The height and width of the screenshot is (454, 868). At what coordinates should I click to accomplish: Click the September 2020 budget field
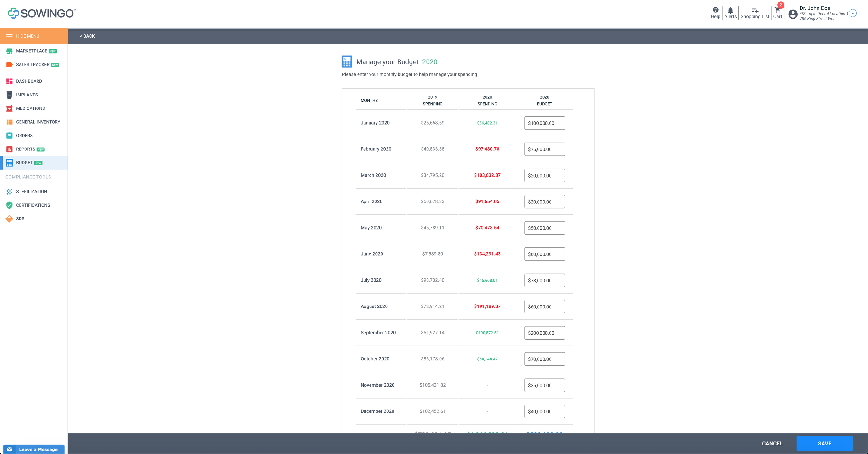point(545,333)
